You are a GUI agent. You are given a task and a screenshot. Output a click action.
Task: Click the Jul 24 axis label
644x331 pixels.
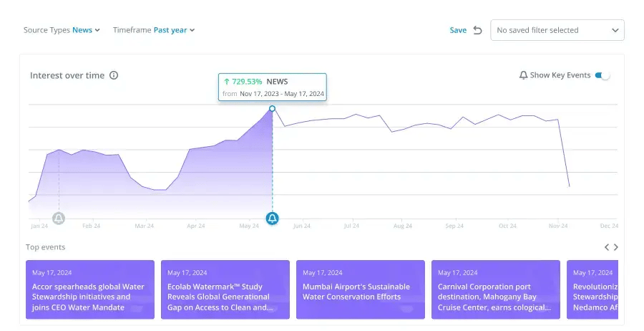[x=351, y=226]
